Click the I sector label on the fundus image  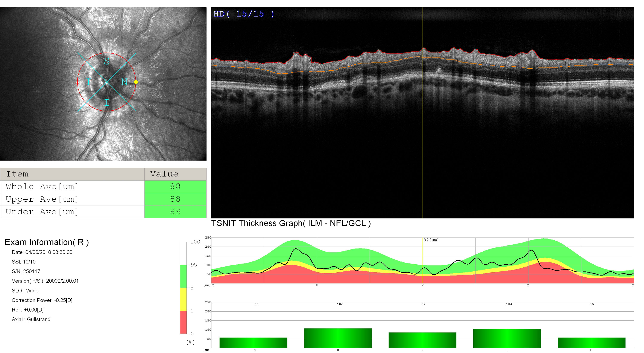coord(107,102)
